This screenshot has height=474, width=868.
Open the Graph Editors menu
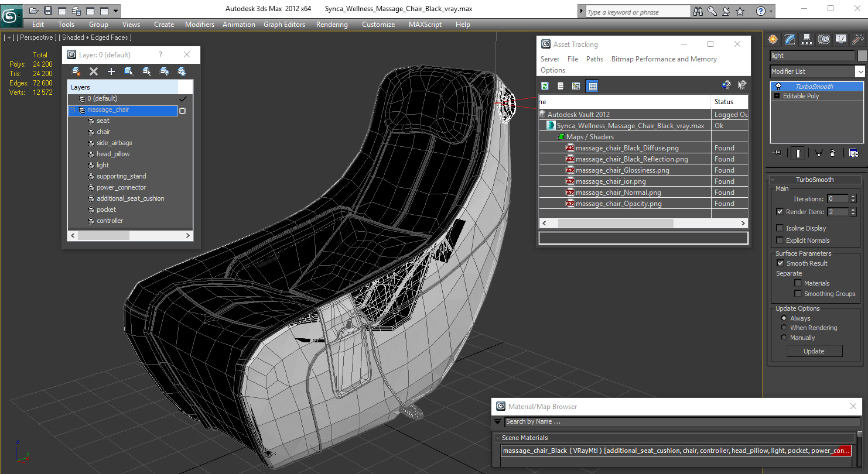[284, 25]
